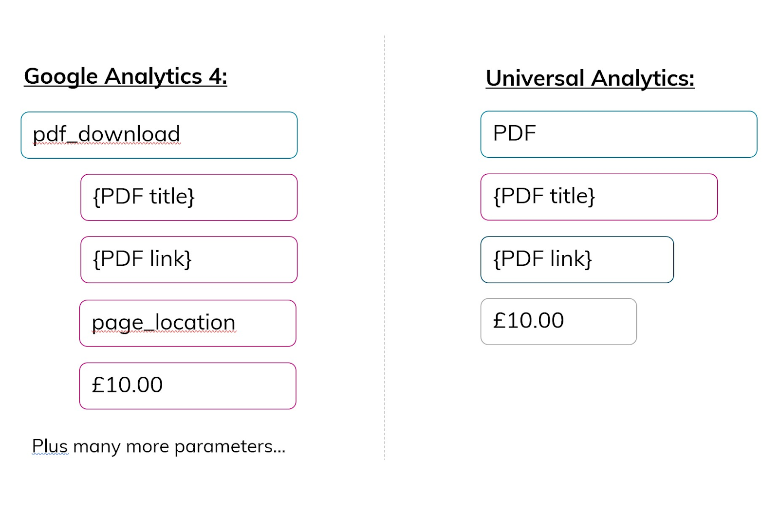Click the 'PDF' text in right column
Screen dimensions: 779x532
515,133
